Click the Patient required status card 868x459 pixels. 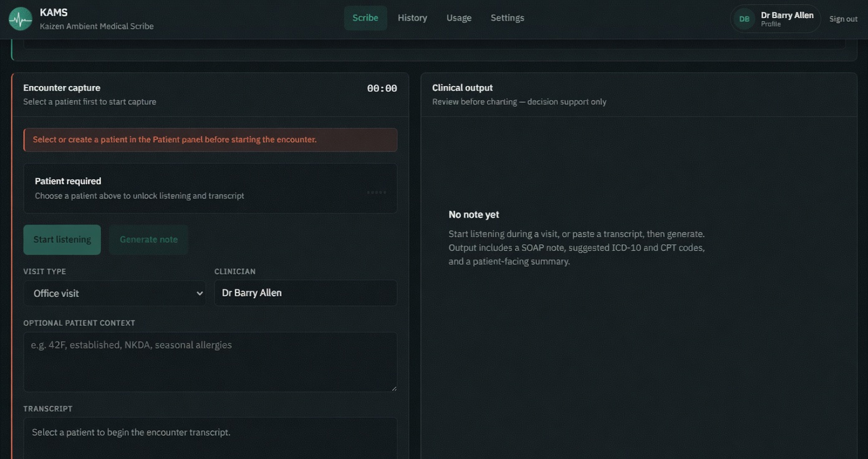(210, 188)
